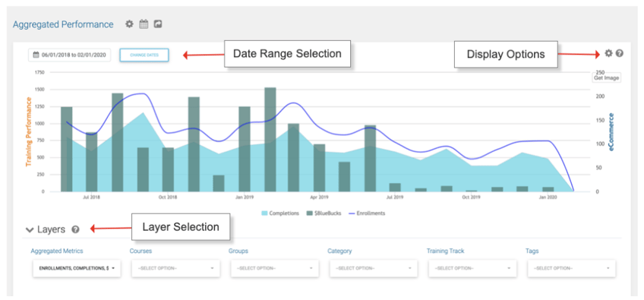Open the Training Track dropdown
The image size is (644, 300).
[472, 268]
